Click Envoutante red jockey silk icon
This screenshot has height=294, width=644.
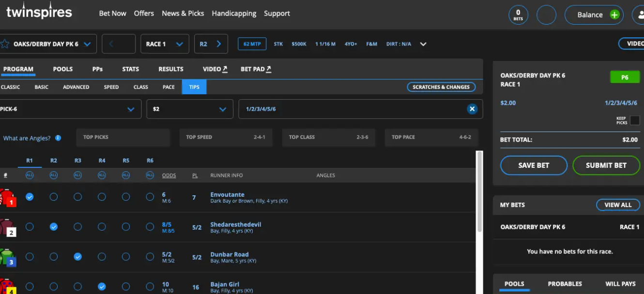pyautogui.click(x=8, y=197)
